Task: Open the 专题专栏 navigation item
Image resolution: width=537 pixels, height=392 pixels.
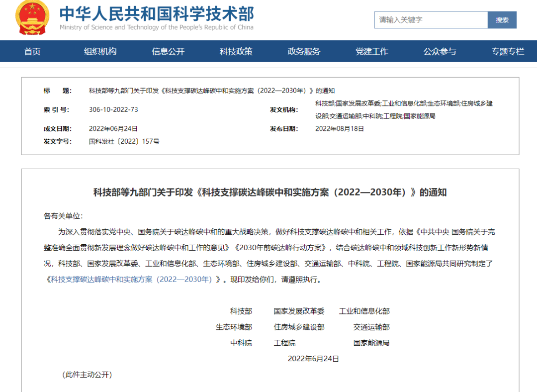Action: [x=508, y=51]
